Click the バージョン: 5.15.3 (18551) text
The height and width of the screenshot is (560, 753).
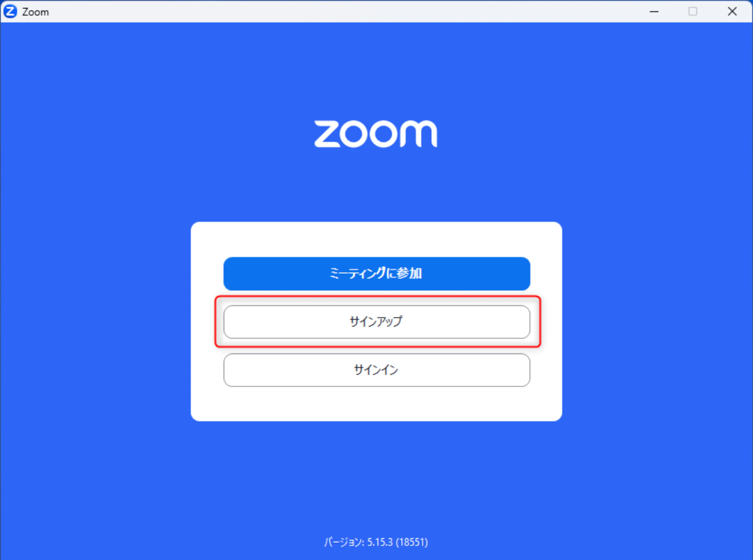tap(376, 542)
